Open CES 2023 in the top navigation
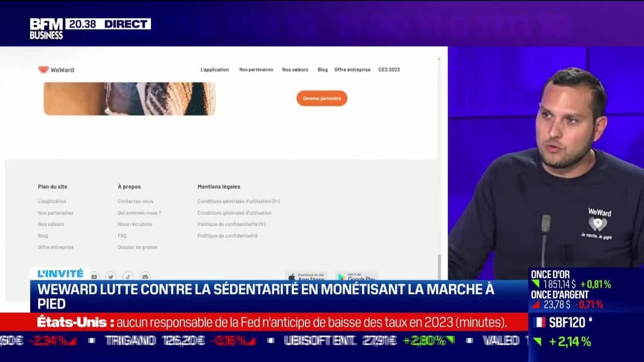 coord(389,70)
